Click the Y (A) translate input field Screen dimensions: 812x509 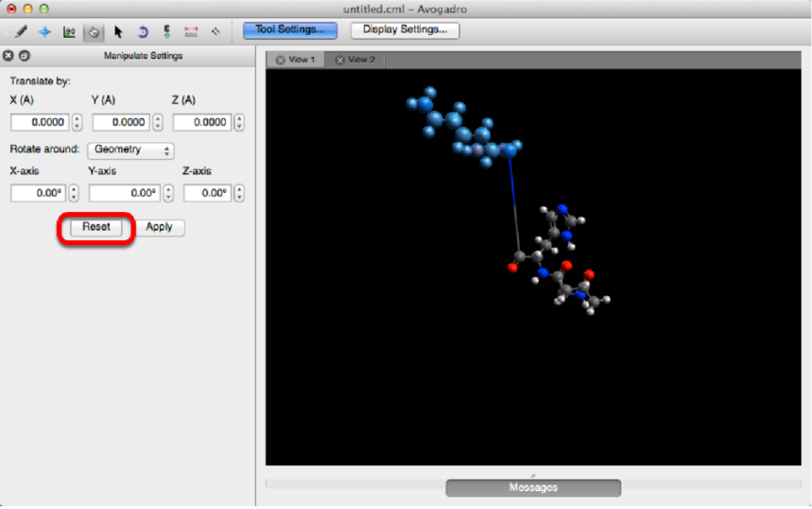(120, 122)
